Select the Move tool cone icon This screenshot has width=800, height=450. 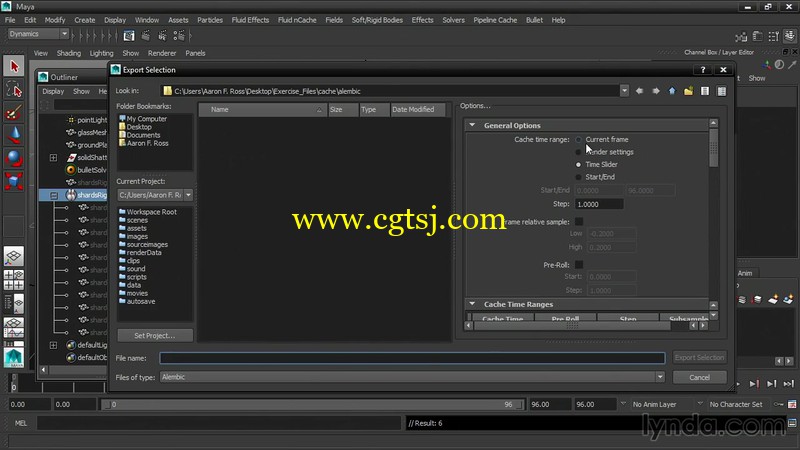pyautogui.click(x=14, y=135)
